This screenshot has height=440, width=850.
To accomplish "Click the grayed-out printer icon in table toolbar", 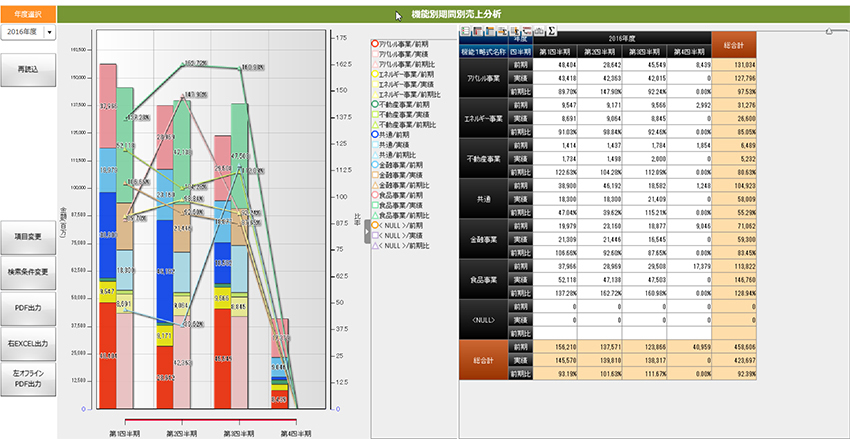I will (539, 31).
